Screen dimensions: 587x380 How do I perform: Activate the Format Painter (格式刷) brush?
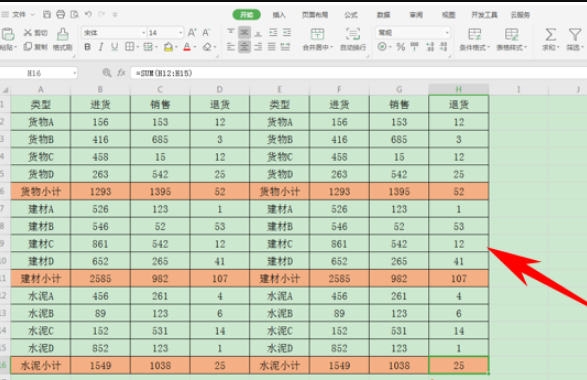63,34
